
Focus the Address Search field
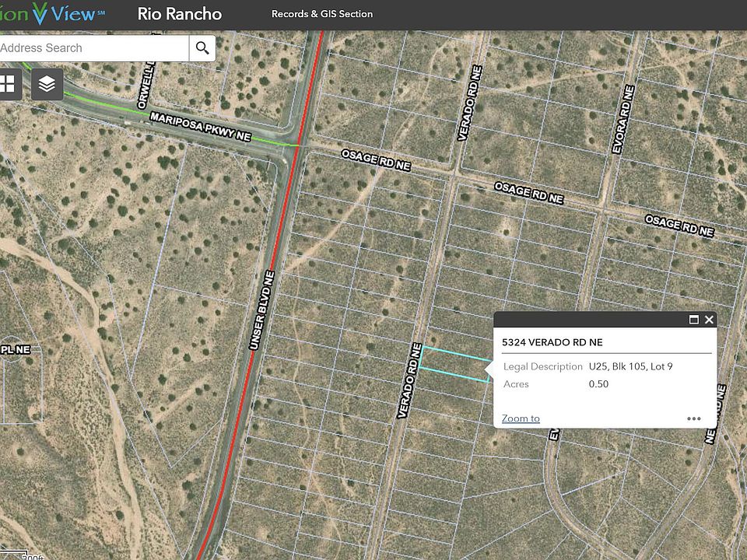(94, 48)
